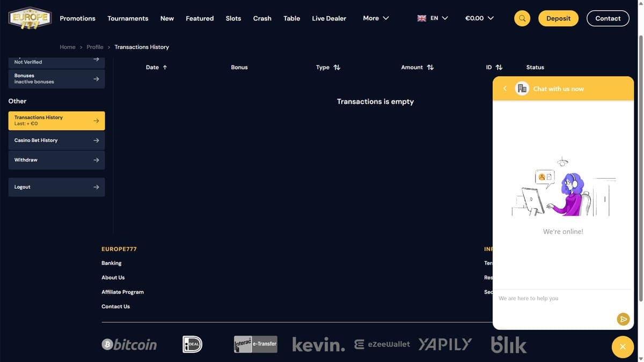Screen dimensions: 644x362
Task: Go to Home breadcrumb link
Action: 68,47
